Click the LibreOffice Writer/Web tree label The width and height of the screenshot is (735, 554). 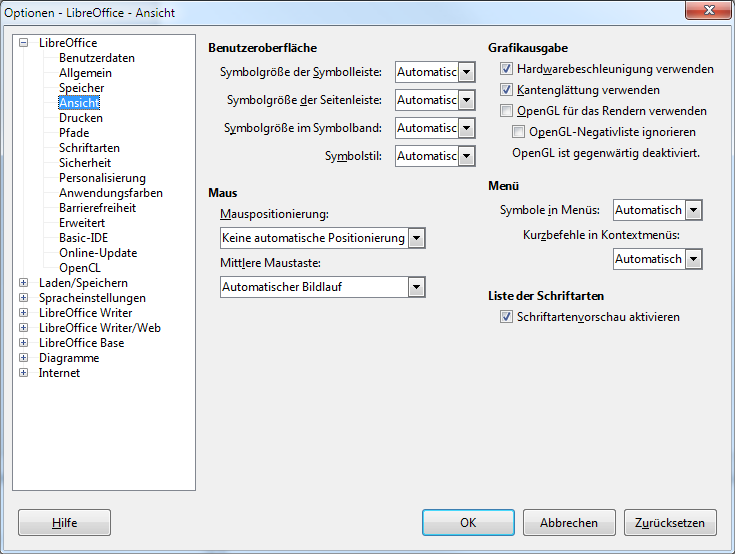point(99,328)
